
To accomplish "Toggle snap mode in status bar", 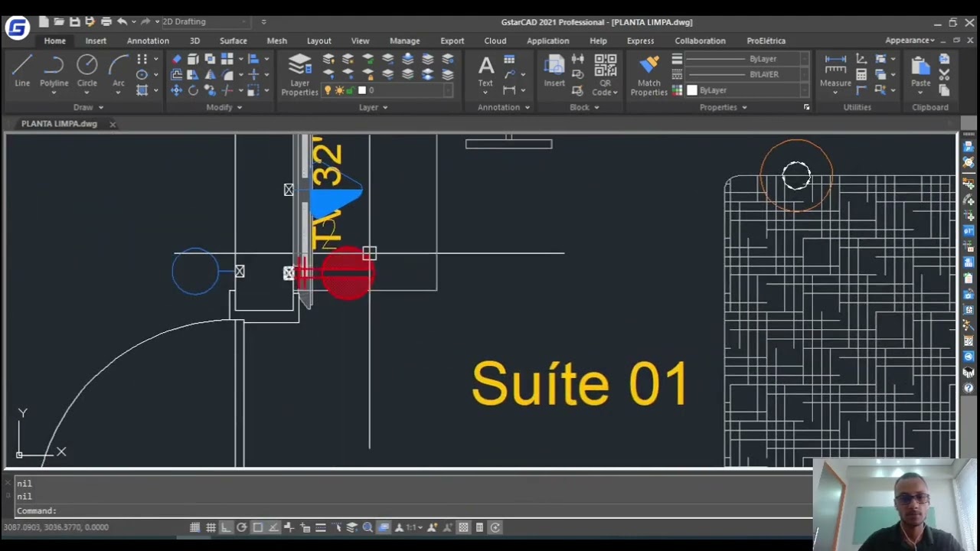I will [194, 527].
